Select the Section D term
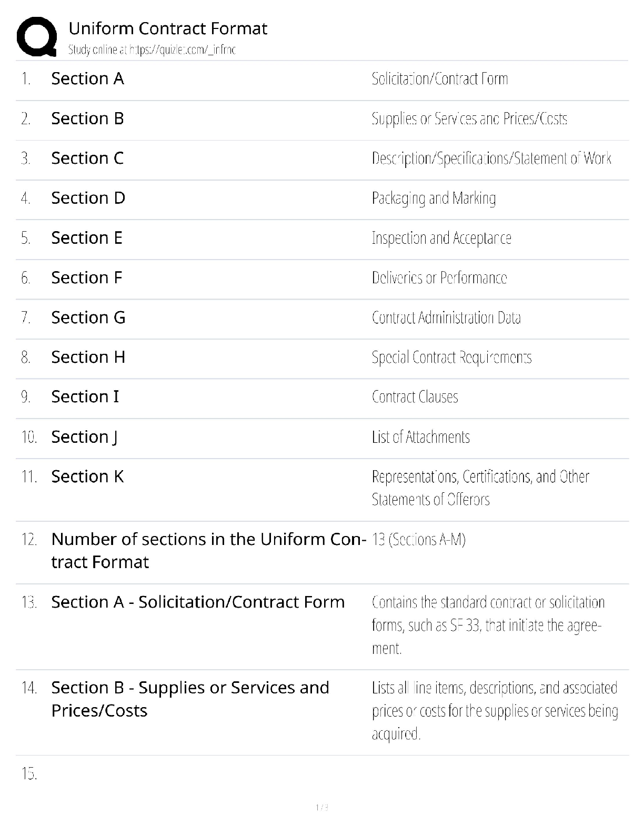The image size is (644, 834). (88, 198)
